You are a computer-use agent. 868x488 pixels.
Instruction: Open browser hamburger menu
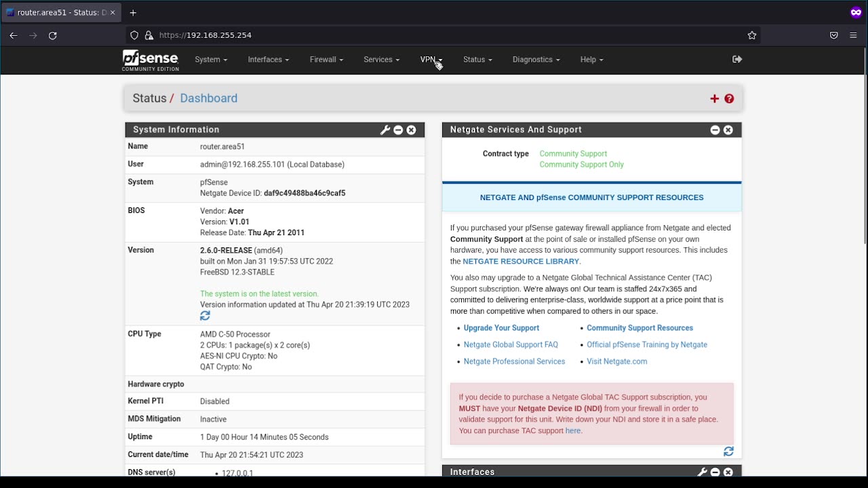pos(853,35)
